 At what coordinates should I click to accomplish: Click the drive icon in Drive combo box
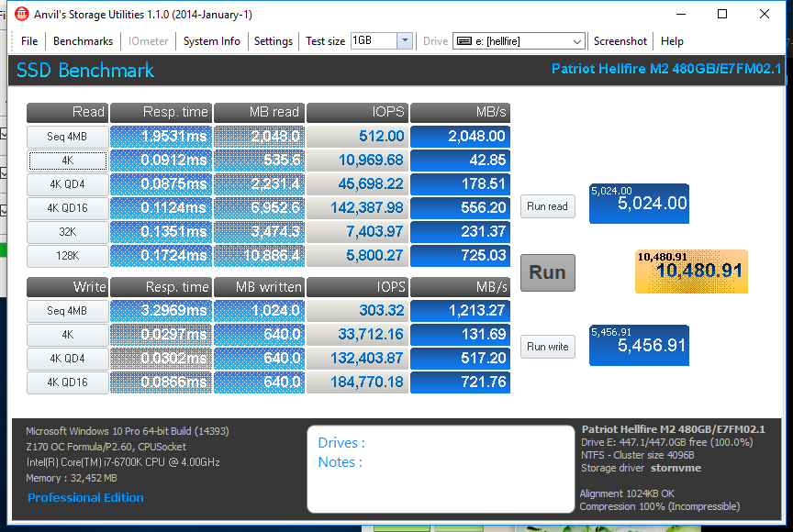pyautogui.click(x=464, y=41)
